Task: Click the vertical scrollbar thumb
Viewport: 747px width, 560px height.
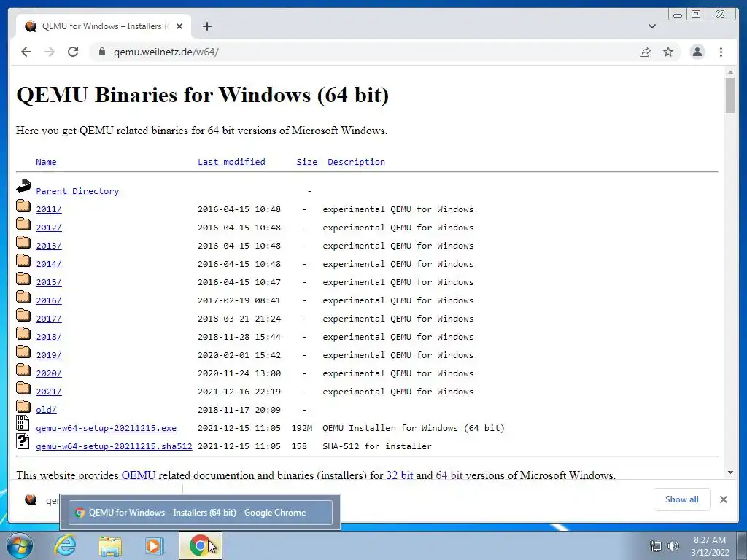Action: point(730,96)
